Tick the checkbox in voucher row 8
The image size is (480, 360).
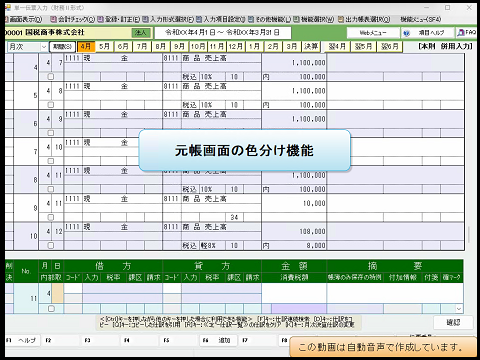pos(51,189)
